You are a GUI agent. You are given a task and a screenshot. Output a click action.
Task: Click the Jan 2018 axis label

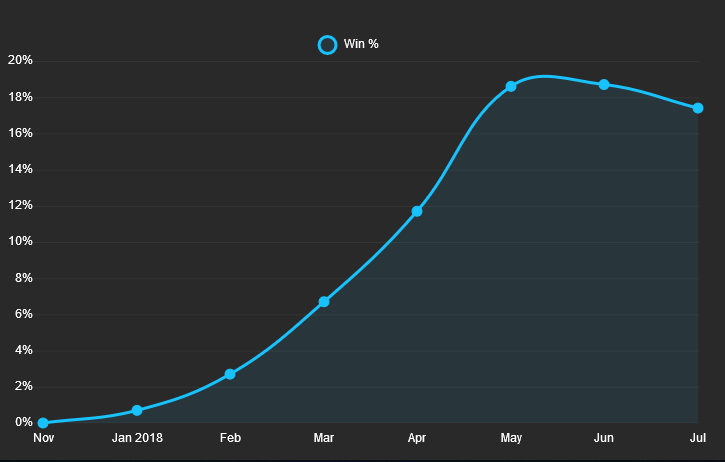point(137,438)
